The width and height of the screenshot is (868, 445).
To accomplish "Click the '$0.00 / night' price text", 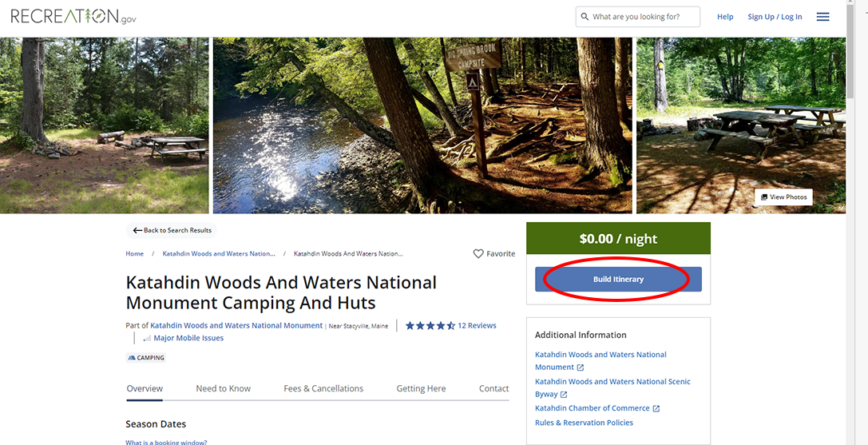I will [x=618, y=239].
